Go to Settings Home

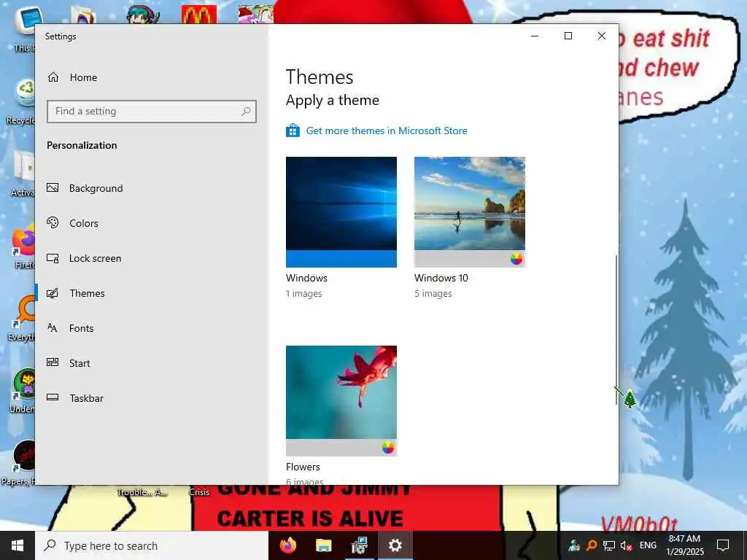tap(72, 77)
